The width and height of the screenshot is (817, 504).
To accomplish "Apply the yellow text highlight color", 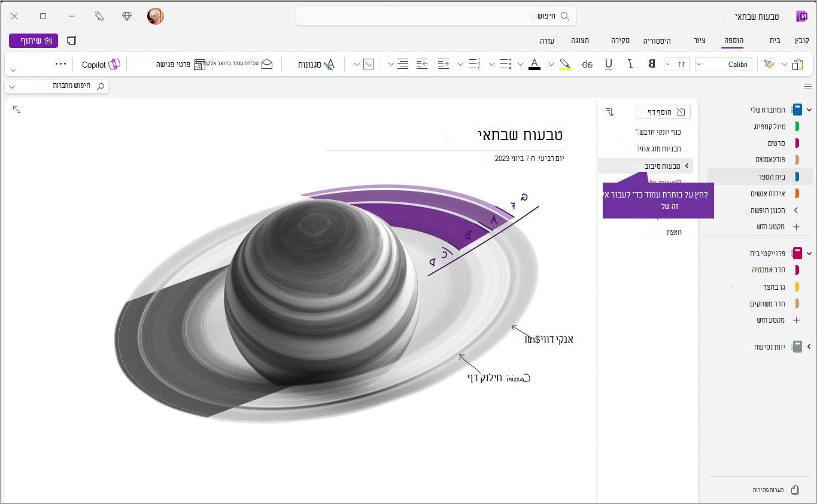I will click(x=565, y=64).
